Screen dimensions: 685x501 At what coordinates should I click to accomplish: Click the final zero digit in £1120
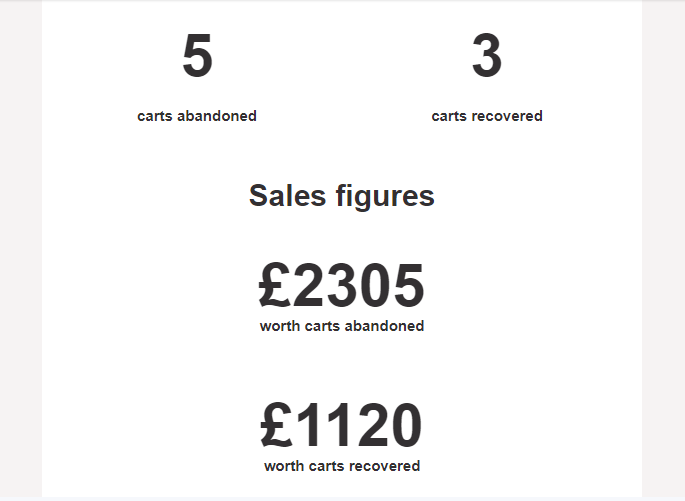406,425
